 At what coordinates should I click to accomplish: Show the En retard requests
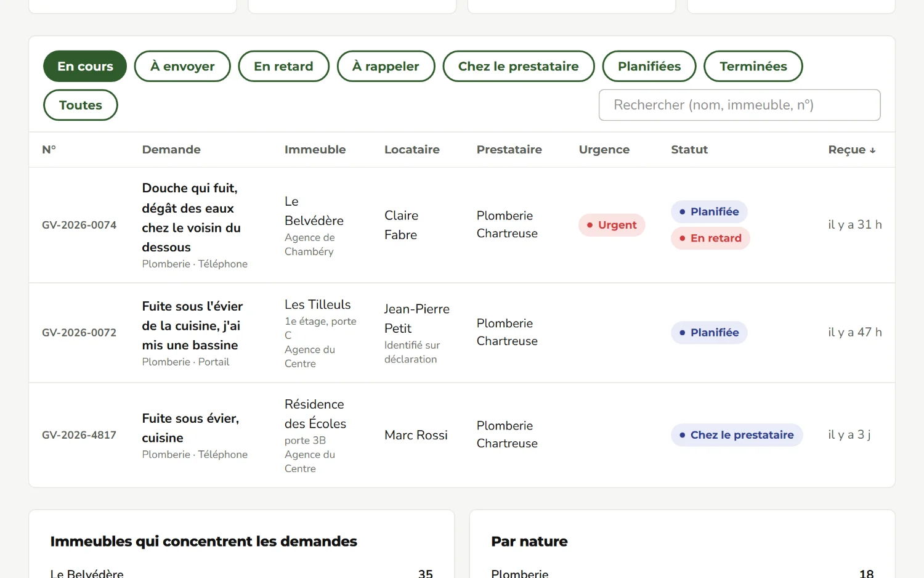(x=283, y=66)
